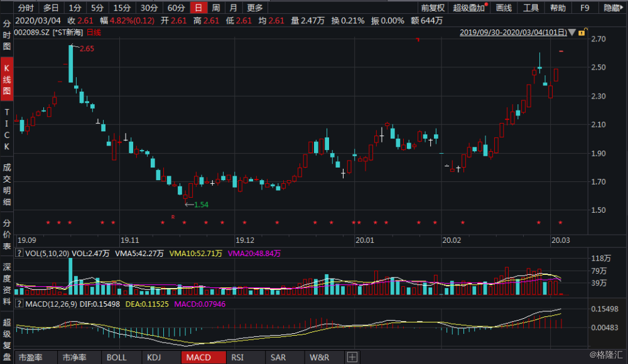This screenshot has height=364, width=628.
Task: Click the red star marker below the 1.54 low
Action: coord(184,223)
